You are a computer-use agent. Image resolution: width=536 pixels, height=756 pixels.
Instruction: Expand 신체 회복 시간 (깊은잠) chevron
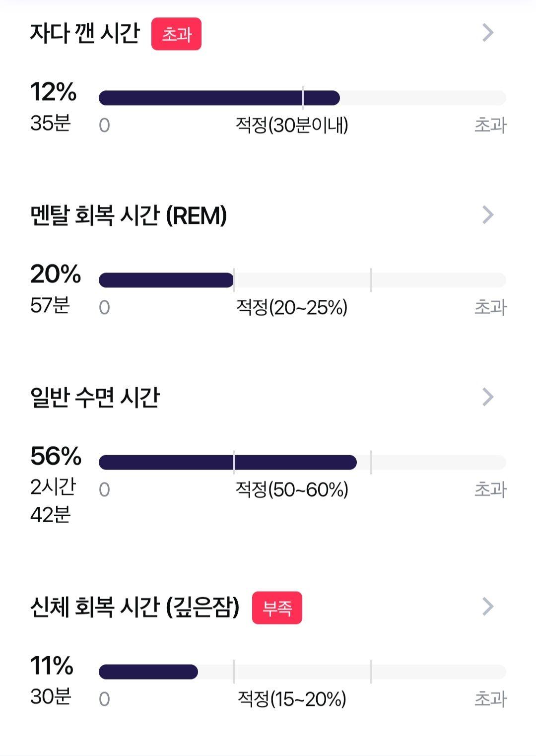(x=488, y=606)
